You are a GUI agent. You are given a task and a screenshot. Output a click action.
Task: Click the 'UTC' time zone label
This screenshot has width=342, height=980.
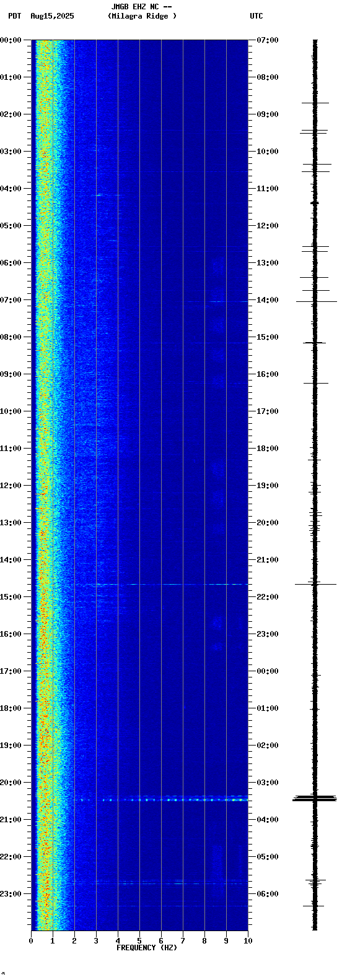[256, 16]
